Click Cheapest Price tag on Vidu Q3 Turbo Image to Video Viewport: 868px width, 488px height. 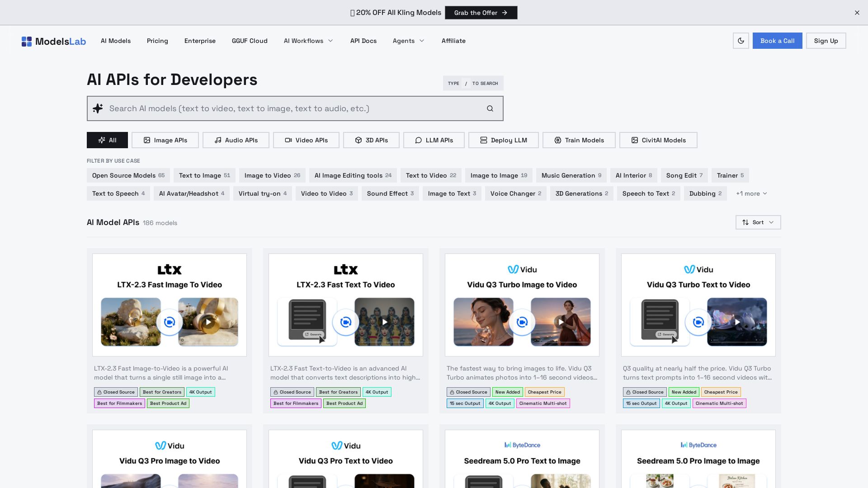(x=545, y=392)
